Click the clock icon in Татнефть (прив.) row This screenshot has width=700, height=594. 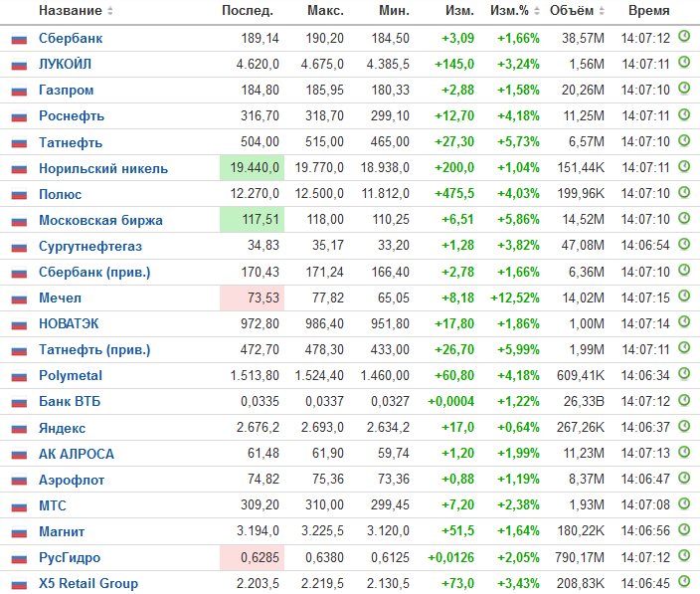[684, 347]
